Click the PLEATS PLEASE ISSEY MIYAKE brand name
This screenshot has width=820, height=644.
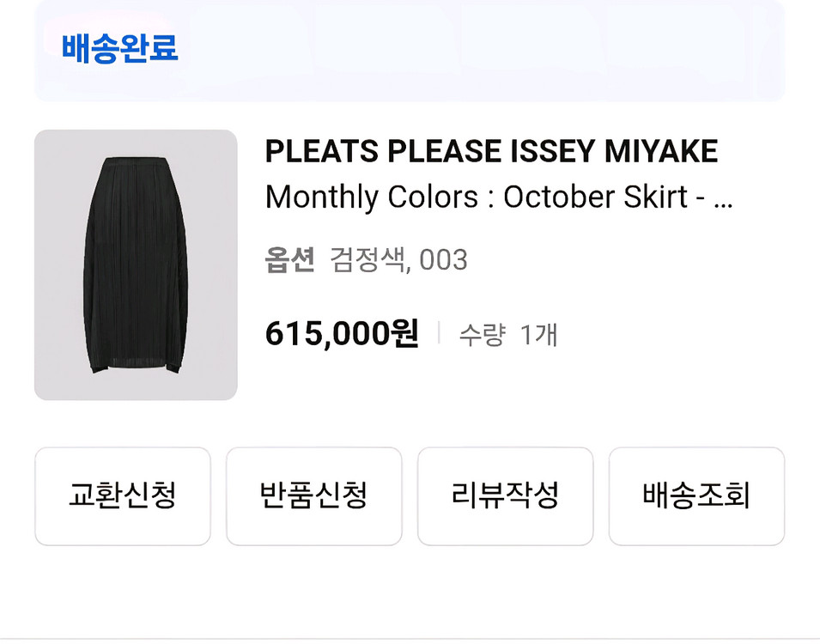493,150
